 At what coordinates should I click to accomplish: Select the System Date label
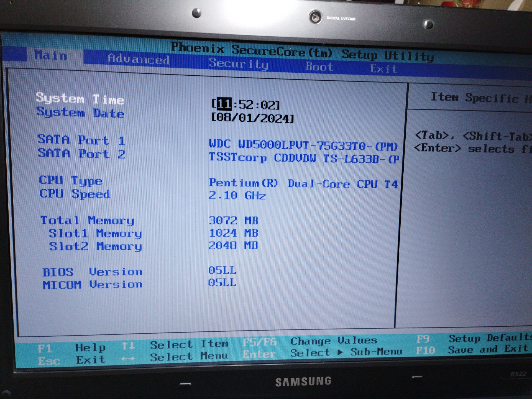(x=80, y=112)
